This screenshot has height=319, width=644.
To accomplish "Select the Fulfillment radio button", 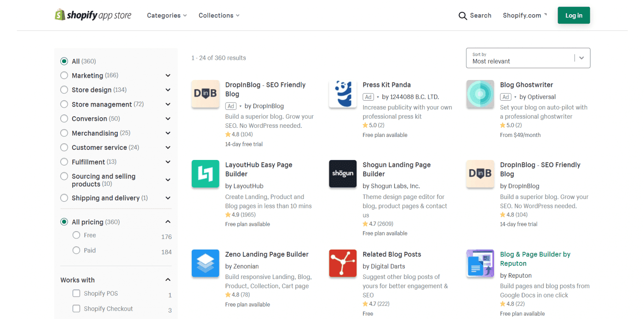I will coord(64,162).
